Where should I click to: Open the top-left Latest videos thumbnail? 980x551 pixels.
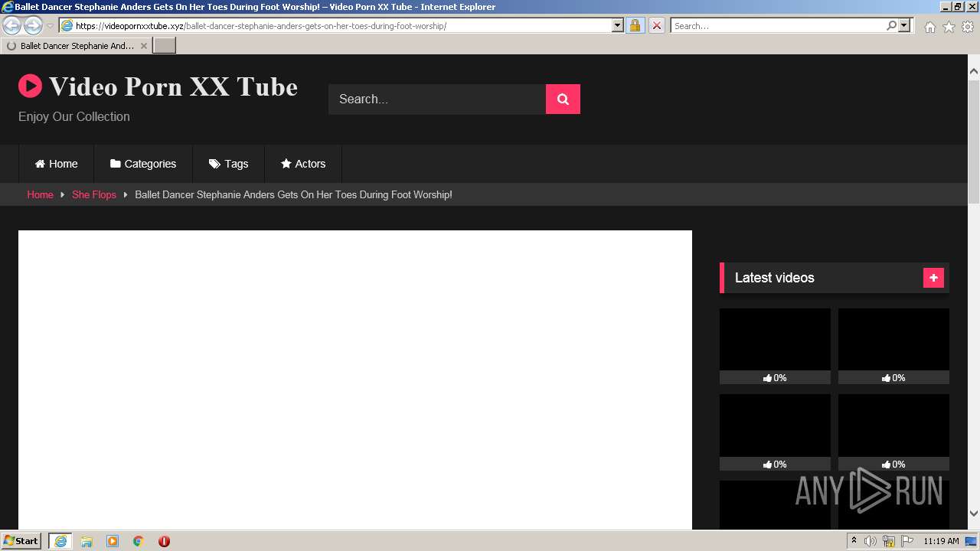[775, 340]
